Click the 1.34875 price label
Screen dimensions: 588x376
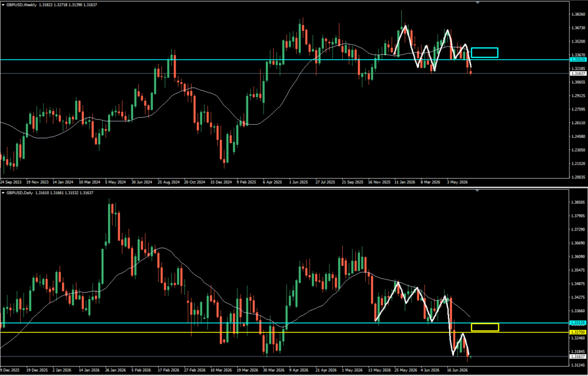[x=578, y=283]
